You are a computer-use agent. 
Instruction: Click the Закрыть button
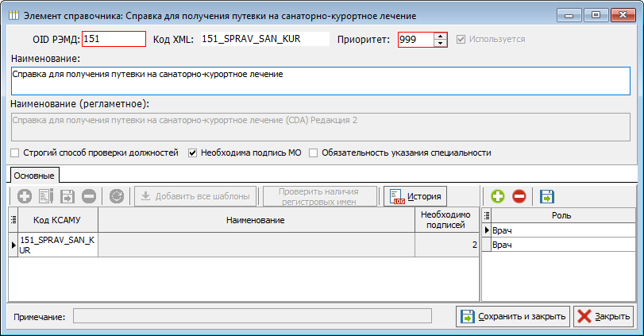[x=604, y=316]
